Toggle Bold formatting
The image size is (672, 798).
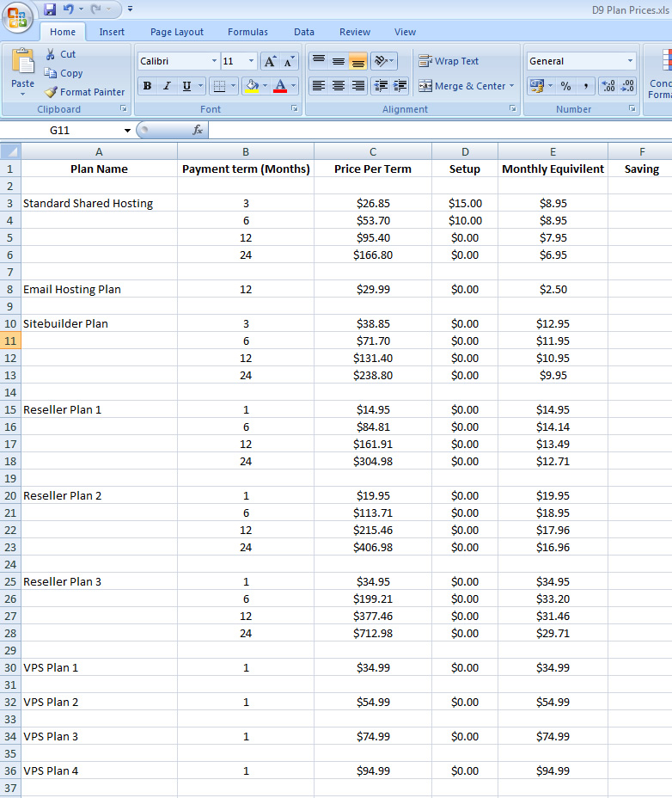[147, 86]
